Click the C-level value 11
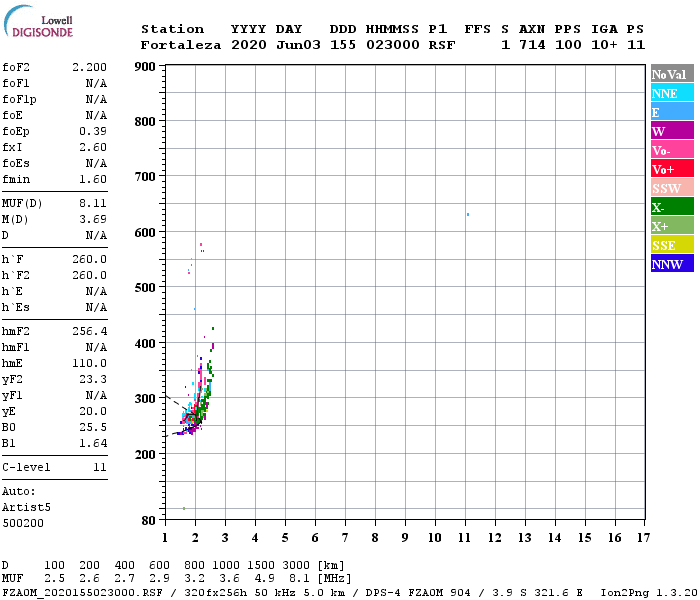 [100, 467]
